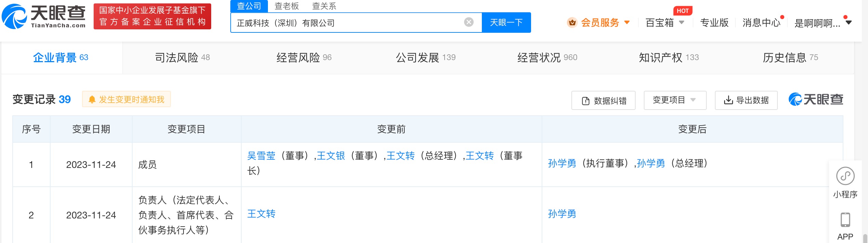
Task: Select the 查公司 search tab
Action: point(249,6)
